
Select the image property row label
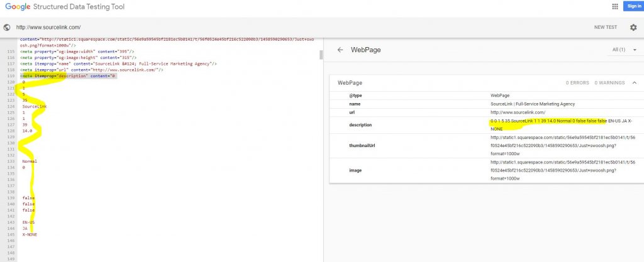[x=355, y=170]
